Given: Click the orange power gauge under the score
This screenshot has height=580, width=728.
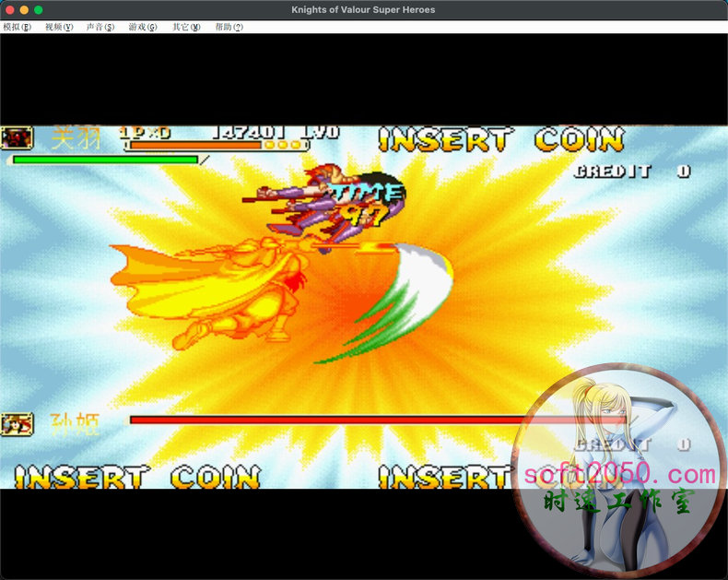Looking at the screenshot, I should (195, 145).
